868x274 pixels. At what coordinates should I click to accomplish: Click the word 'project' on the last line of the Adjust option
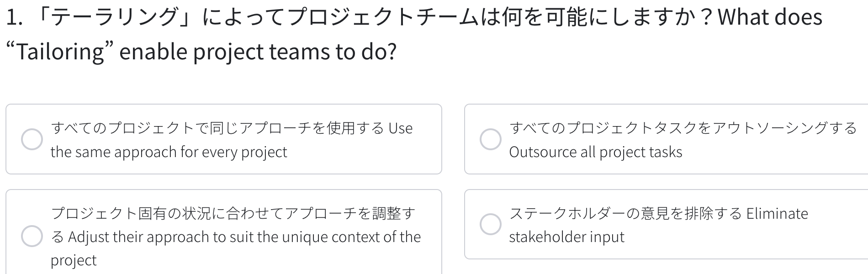74,260
